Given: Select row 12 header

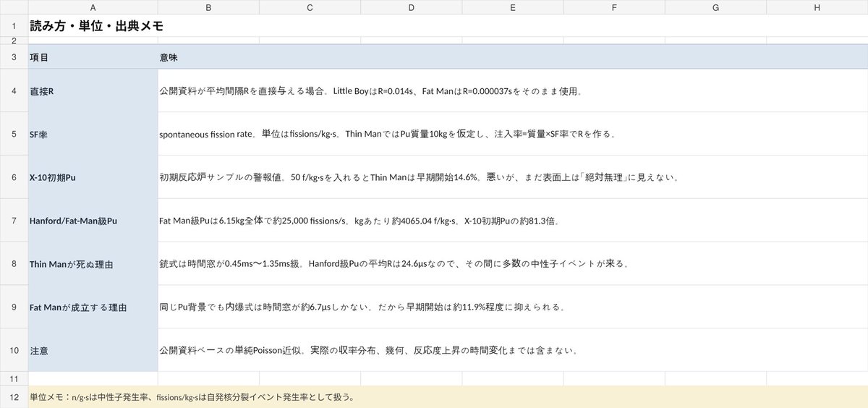Looking at the screenshot, I should click(14, 397).
